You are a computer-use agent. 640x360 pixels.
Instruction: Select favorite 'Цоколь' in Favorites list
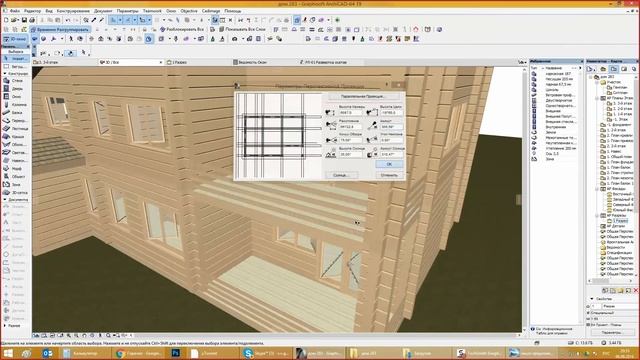[x=552, y=90]
